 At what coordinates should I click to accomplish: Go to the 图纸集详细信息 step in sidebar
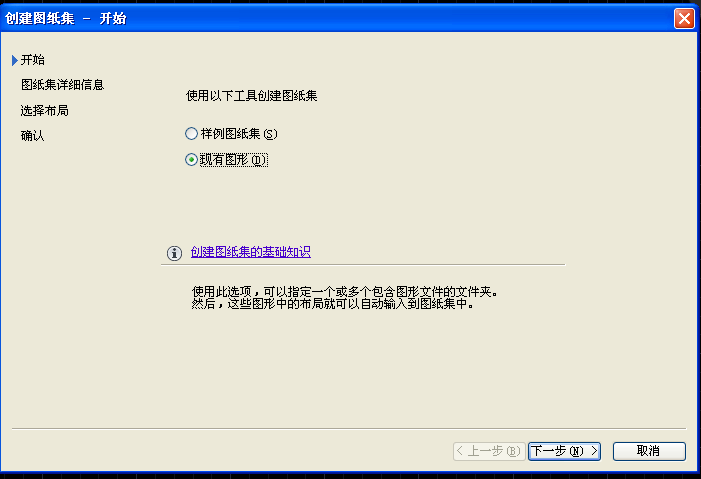pos(62,85)
